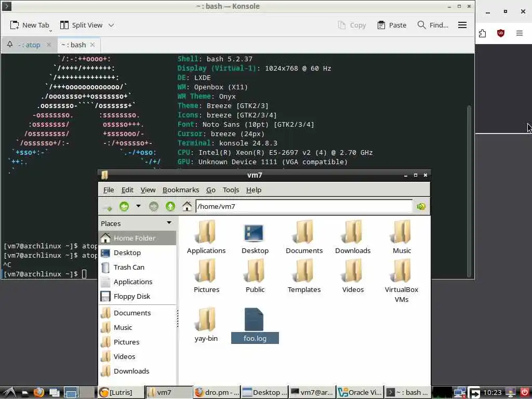Select the yay-bin folder icon
Image resolution: width=532 pixels, height=399 pixels.
pyautogui.click(x=206, y=320)
